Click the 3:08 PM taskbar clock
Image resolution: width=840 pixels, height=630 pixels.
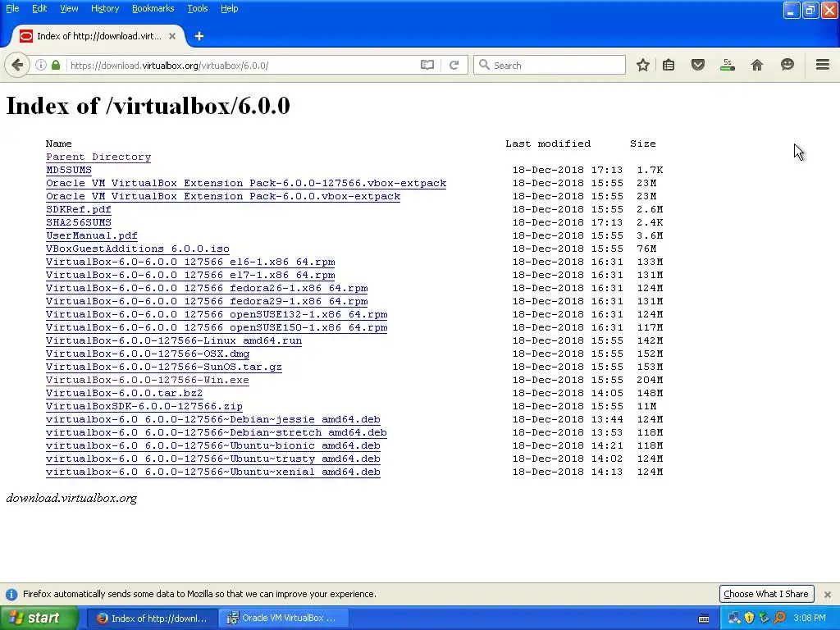click(810, 619)
